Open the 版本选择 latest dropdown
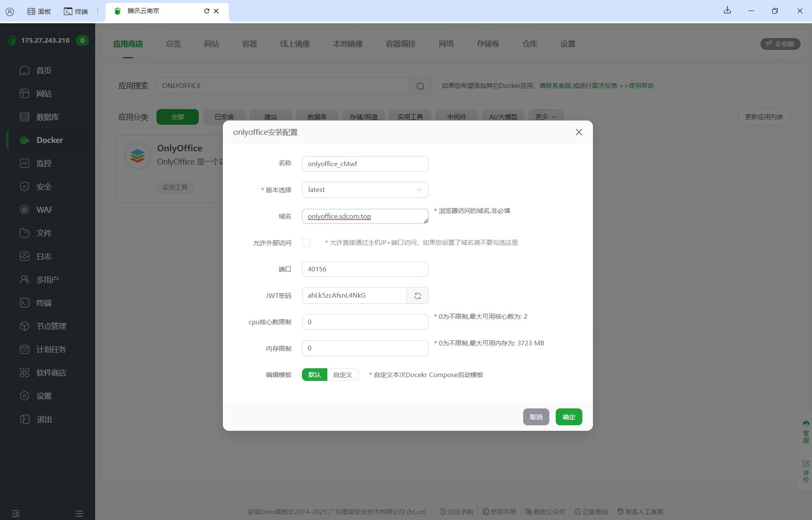The height and width of the screenshot is (520, 812). tap(365, 190)
